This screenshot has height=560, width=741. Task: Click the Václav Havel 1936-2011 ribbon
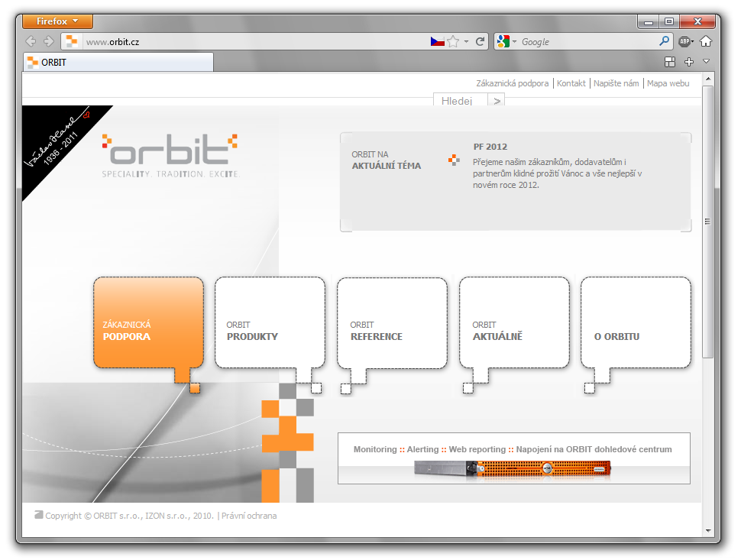[x=57, y=141]
